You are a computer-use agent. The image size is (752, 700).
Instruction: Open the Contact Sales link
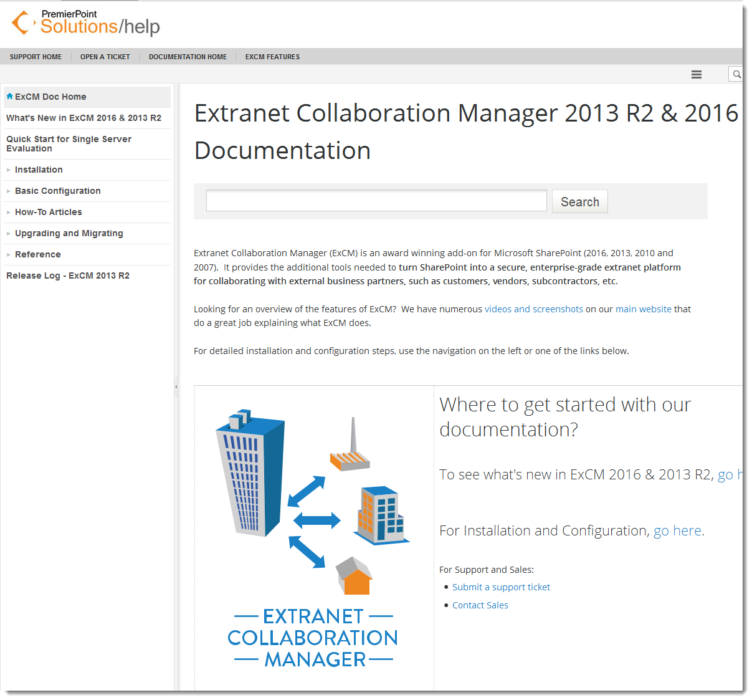click(x=480, y=605)
